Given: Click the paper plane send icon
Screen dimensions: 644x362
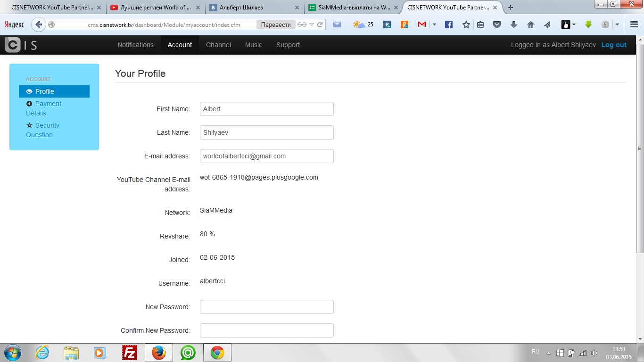Looking at the screenshot, I should [547, 25].
